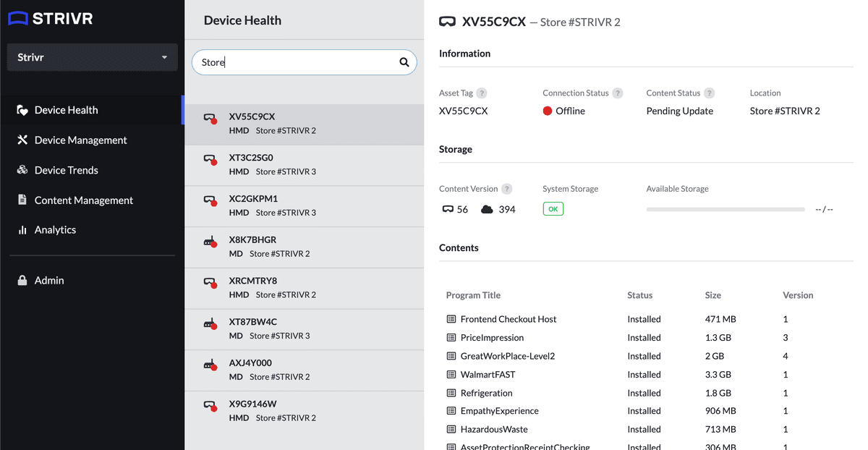Select device AXJ4Y000 in the list
The height and width of the screenshot is (450, 868).
[305, 371]
